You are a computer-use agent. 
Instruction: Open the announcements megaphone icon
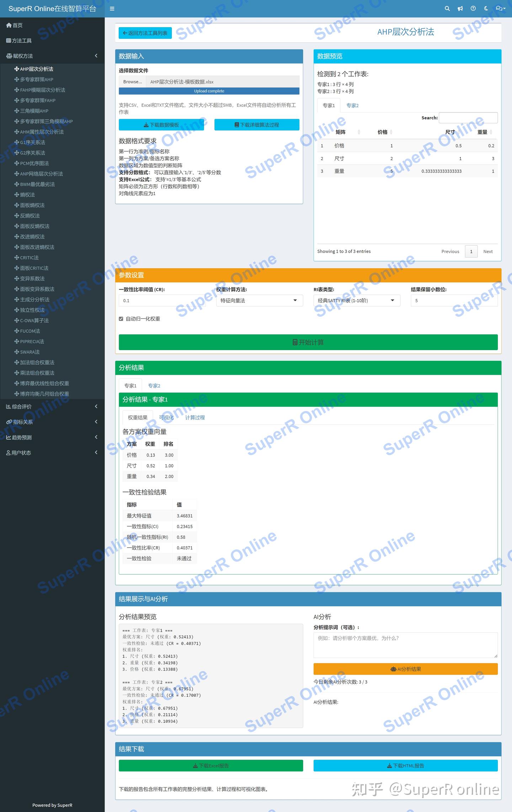tap(460, 9)
